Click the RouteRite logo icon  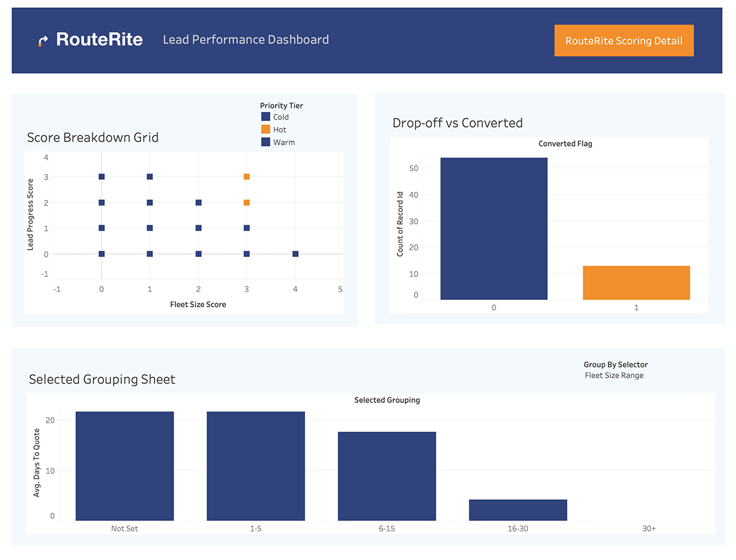[43, 40]
